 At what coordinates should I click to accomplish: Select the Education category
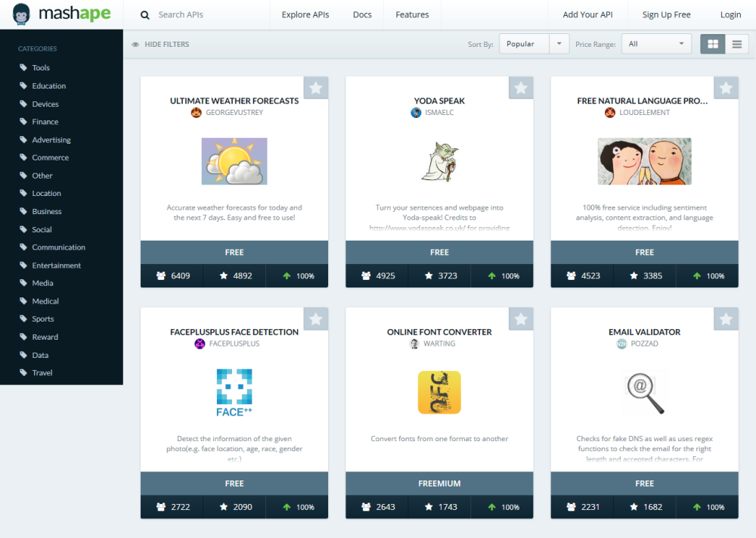point(48,86)
